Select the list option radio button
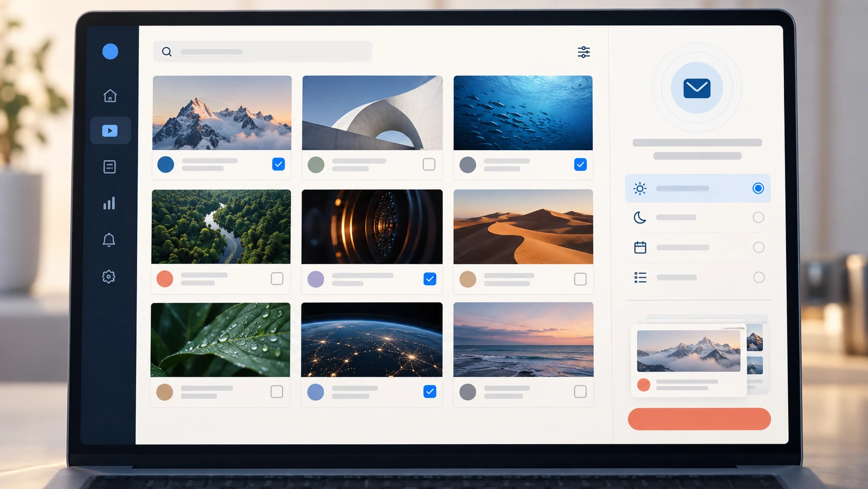Viewport: 868px width, 489px height. pyautogui.click(x=759, y=277)
